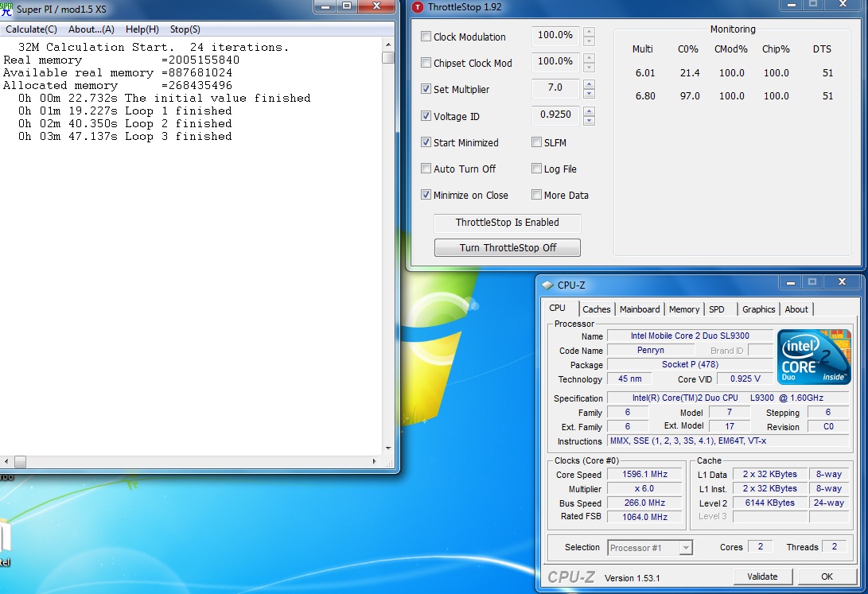The height and width of the screenshot is (594, 868).
Task: Lower the Voltage ID with the down arrow
Action: click(x=589, y=121)
